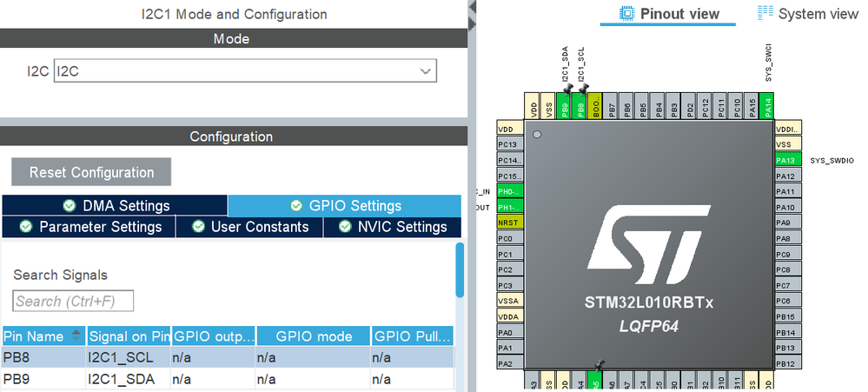Screen dimensions: 868x392
Task: Click the Signal on Pin column header
Action: (x=129, y=336)
